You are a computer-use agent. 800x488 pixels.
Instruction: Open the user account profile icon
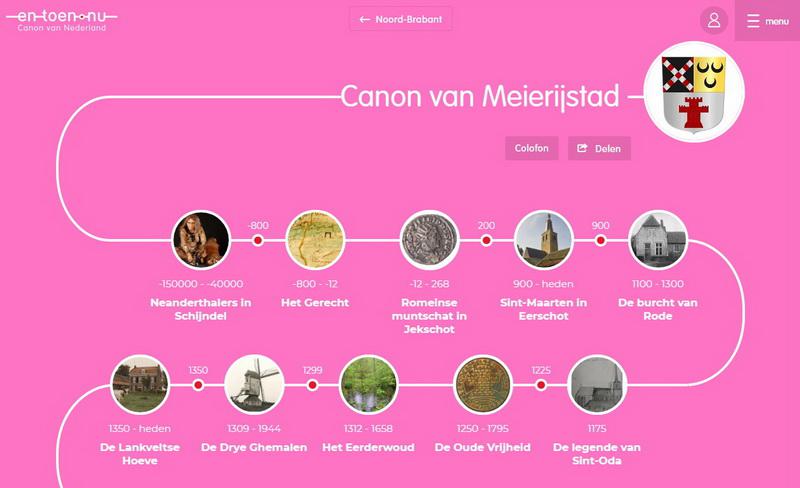[714, 20]
